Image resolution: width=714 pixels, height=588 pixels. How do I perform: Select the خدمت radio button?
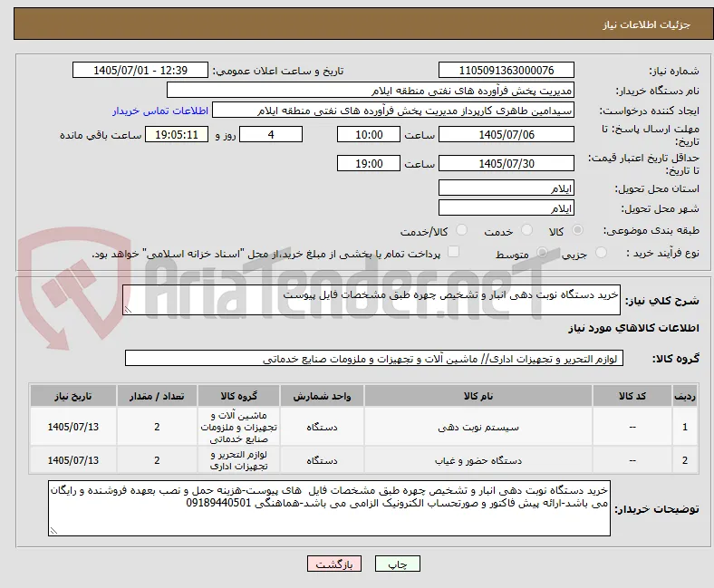(526, 230)
